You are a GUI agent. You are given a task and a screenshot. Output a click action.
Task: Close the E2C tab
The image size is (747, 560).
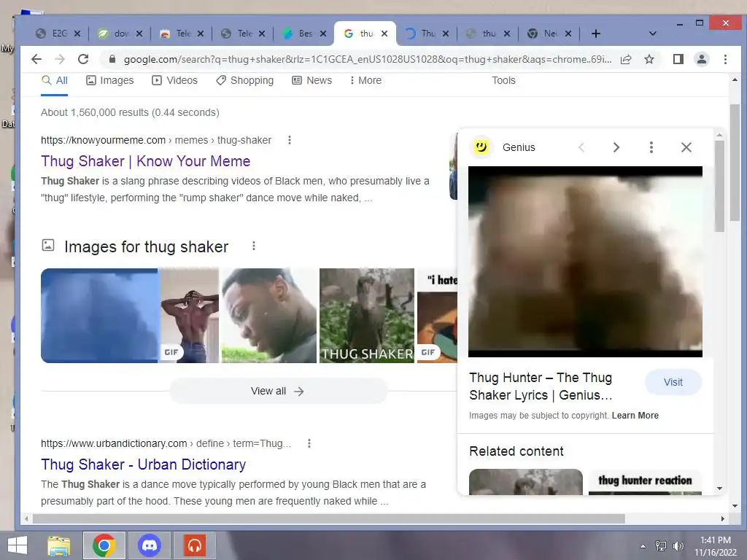77,34
